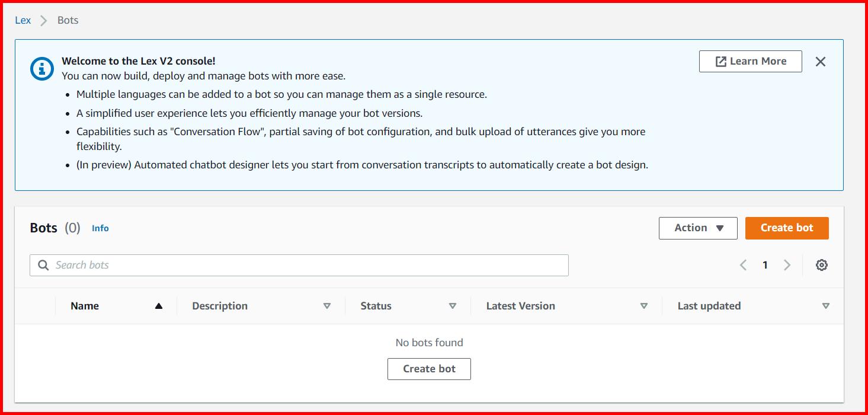The image size is (868, 415).
Task: Click the Name column sort arrow
Action: 158,305
